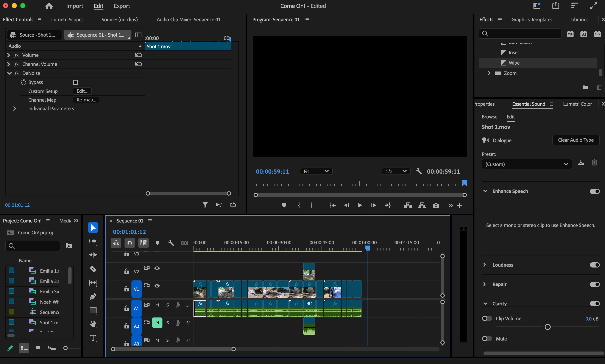Select the Ripple Edit tool
The height and width of the screenshot is (364, 605).
(x=93, y=255)
